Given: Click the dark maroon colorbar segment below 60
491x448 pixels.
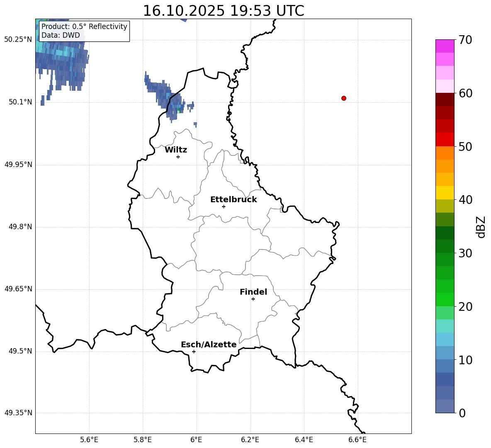Looking at the screenshot, I should coord(445,100).
